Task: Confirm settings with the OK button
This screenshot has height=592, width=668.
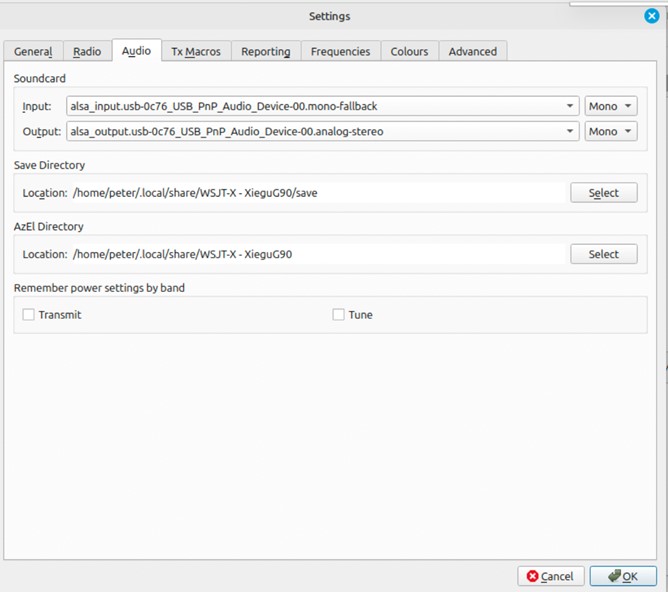Action: click(x=623, y=576)
